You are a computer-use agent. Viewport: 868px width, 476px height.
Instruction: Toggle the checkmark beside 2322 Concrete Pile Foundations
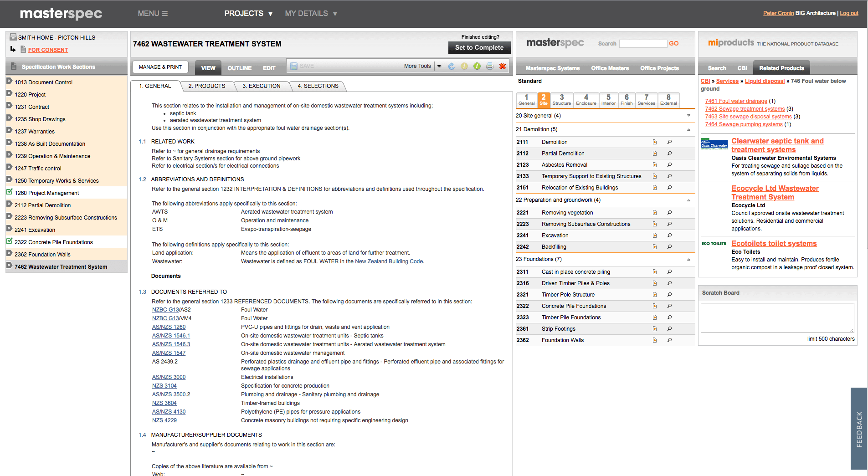point(9,242)
